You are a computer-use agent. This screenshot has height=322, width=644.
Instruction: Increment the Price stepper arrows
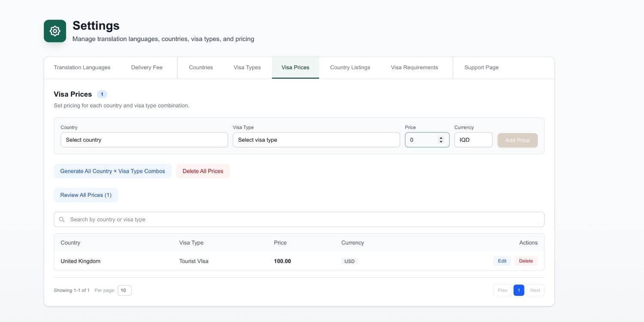coord(440,138)
